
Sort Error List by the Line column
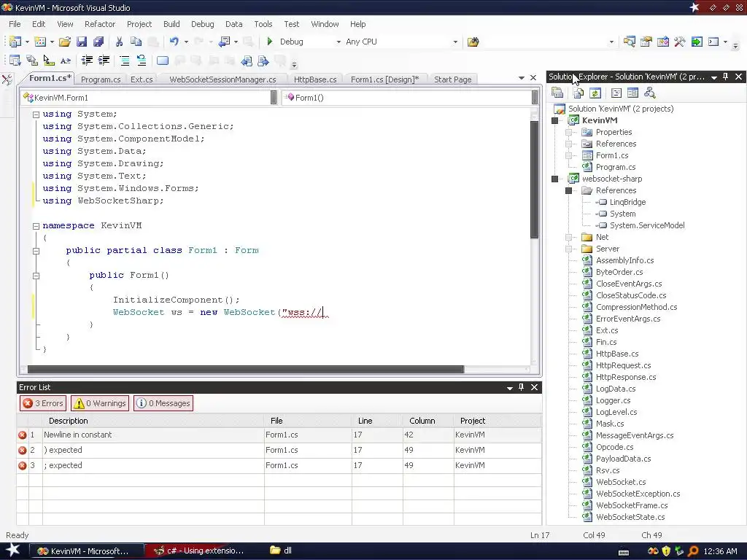click(x=377, y=421)
